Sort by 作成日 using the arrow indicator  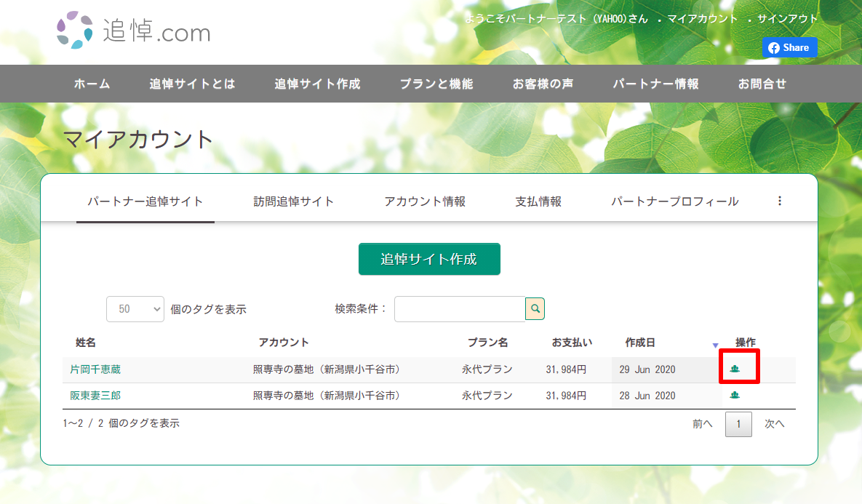click(x=715, y=345)
